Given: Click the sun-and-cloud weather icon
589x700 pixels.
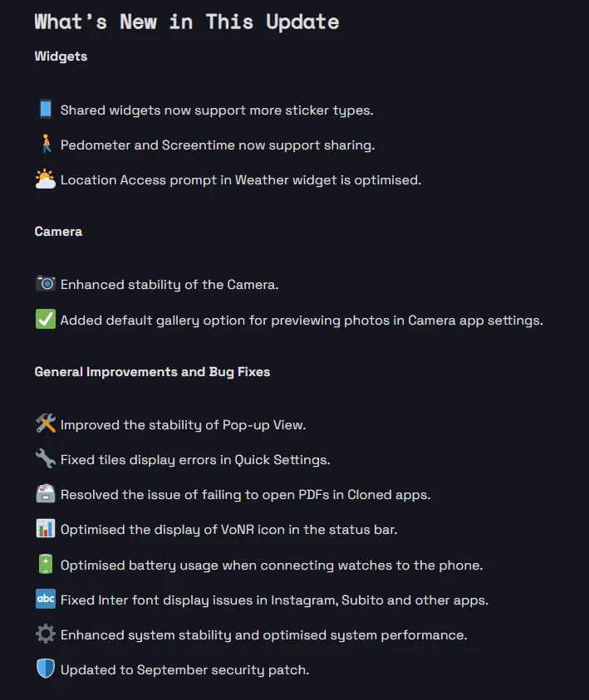Looking at the screenshot, I should pyautogui.click(x=46, y=179).
